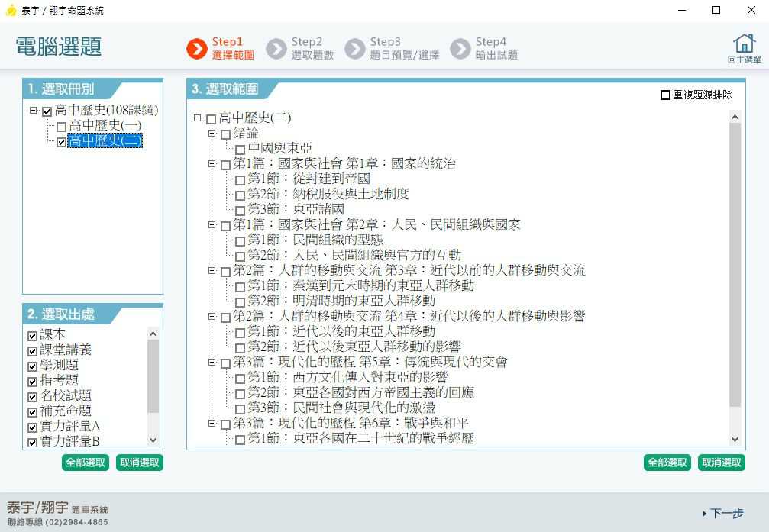The width and height of the screenshot is (769, 532).
Task: Collapse the 高中歷史(二) root node in 選取範圍
Action: click(x=197, y=118)
